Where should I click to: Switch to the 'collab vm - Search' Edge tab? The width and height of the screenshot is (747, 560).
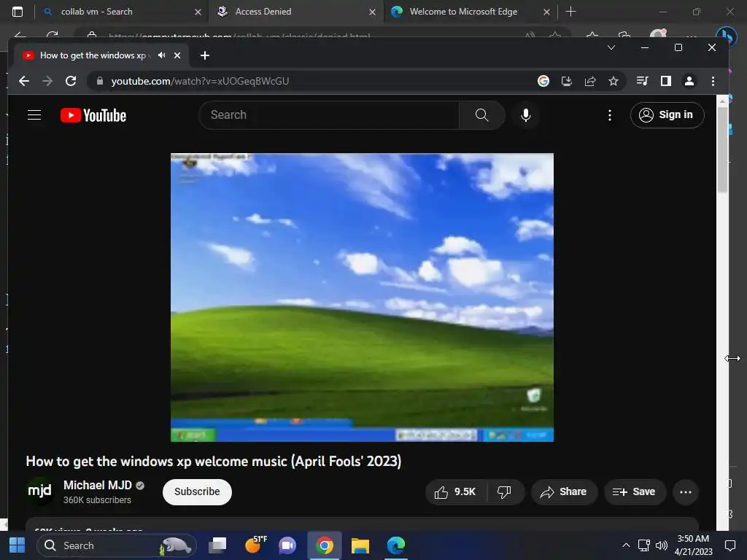97,12
